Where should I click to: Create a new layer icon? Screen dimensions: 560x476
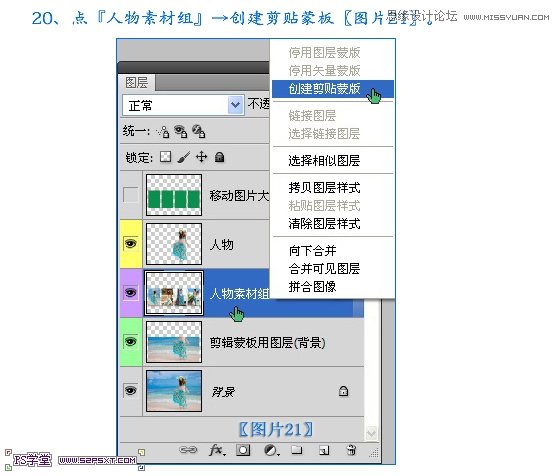coord(324,451)
